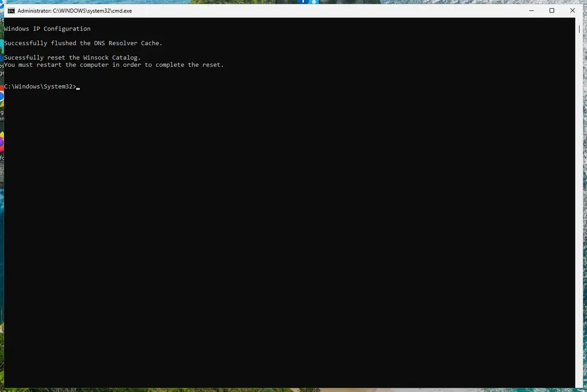Click the title text 'Administrator: C:\WINDOWS\system32\cmd.exe'
The height and width of the screenshot is (392, 587).
click(74, 11)
